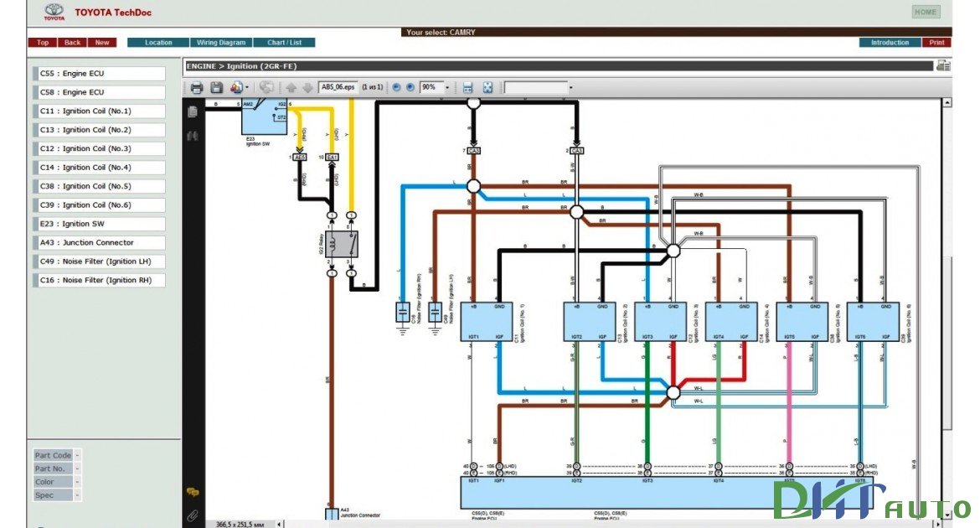Click the IG2 Relay symbol in diagram
Image resolution: width=980 pixels, height=528 pixels.
[x=341, y=244]
